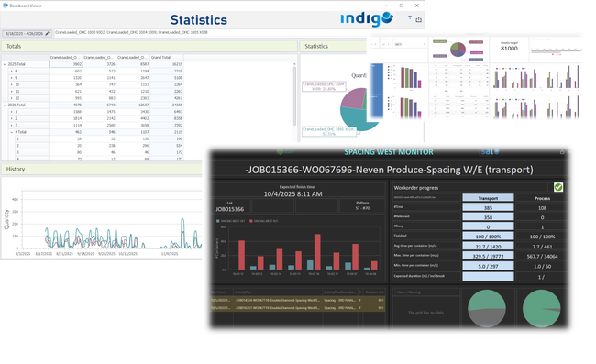The width and height of the screenshot is (596, 364).
Task: Expand month 11 under 2025 Total
Action: [x=11, y=91]
